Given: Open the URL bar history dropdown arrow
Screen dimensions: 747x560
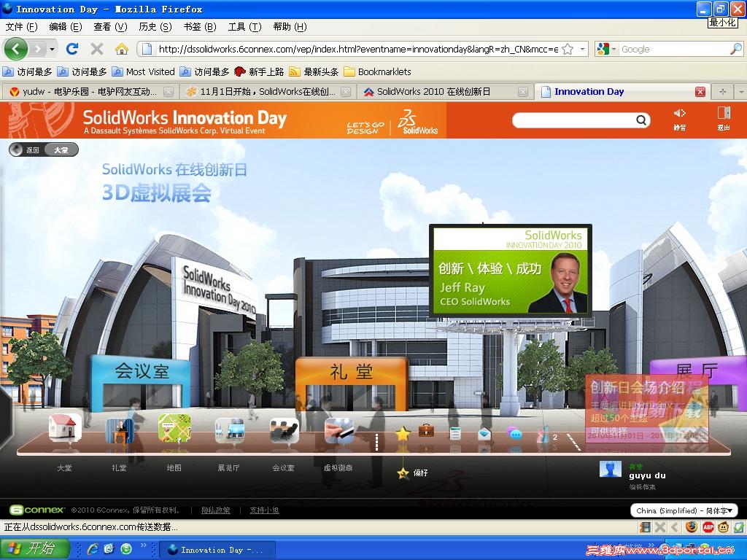Looking at the screenshot, I should click(582, 49).
